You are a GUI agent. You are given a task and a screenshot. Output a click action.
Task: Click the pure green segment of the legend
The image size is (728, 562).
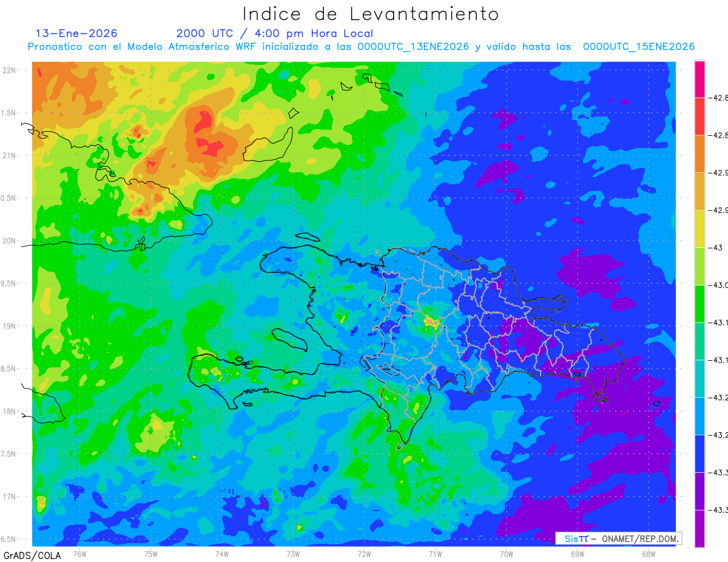(x=699, y=303)
